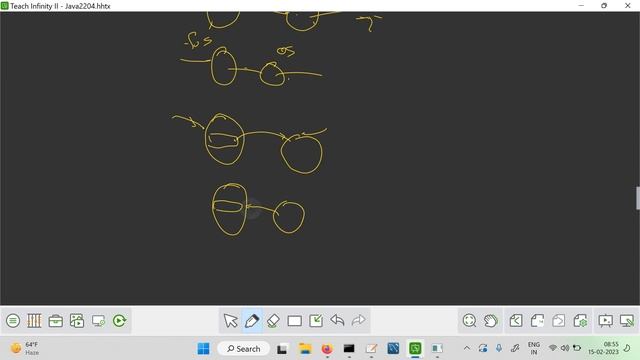Open the bookshelf resources icon
The width and height of the screenshot is (640, 360).
click(x=34, y=321)
